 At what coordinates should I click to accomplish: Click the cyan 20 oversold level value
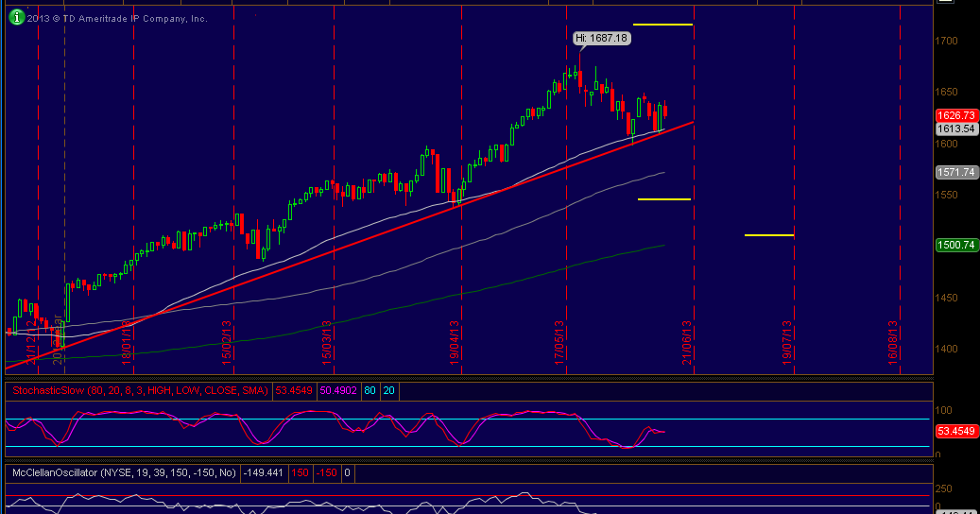pyautogui.click(x=388, y=391)
